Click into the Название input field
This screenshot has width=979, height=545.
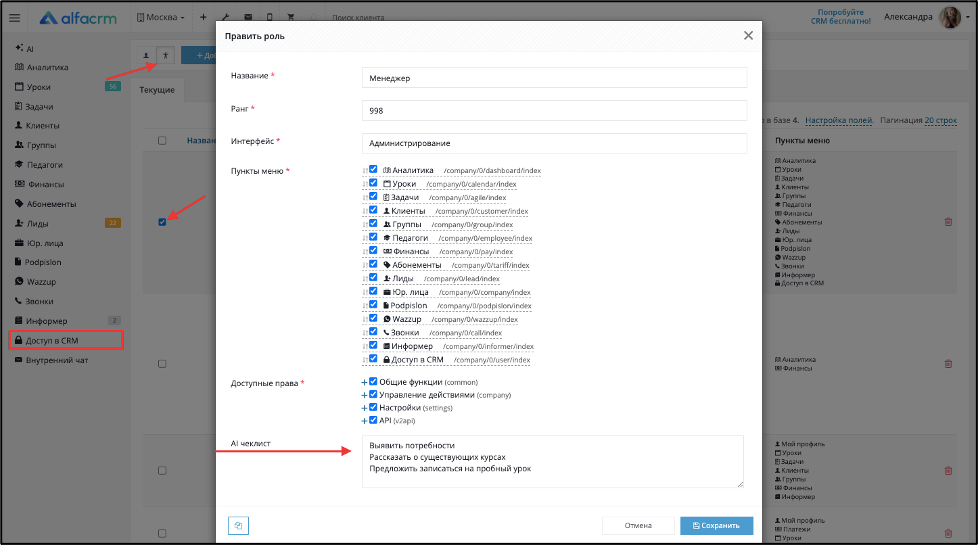click(554, 78)
